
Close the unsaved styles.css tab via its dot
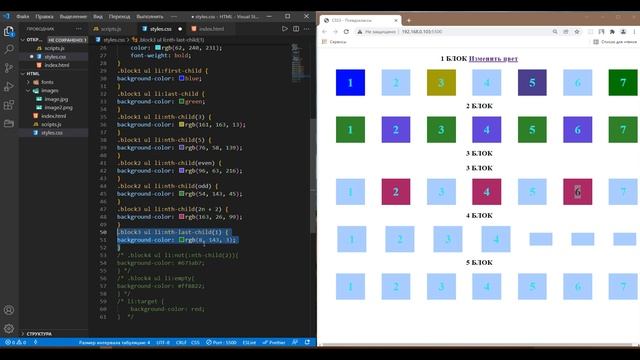coord(180,29)
